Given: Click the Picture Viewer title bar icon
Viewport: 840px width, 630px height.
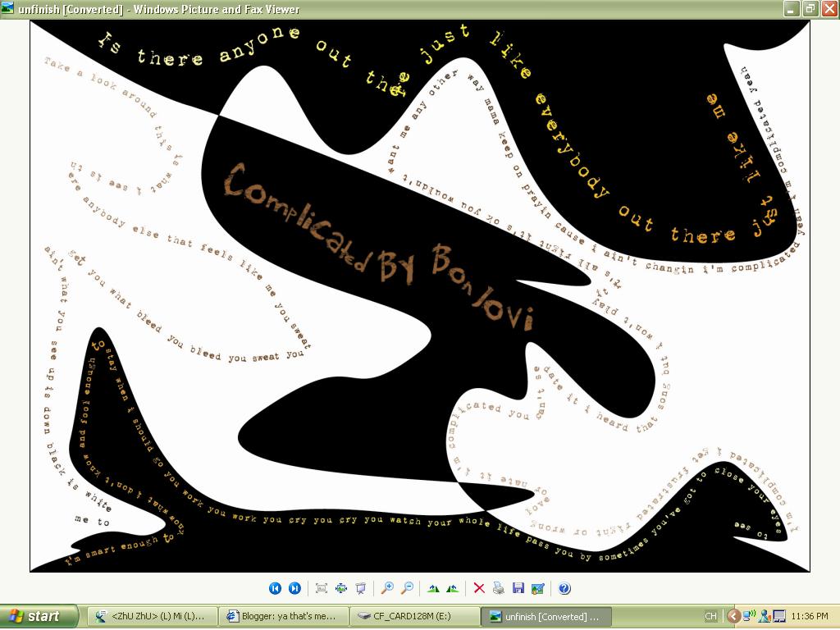Looking at the screenshot, I should pos(7,8).
